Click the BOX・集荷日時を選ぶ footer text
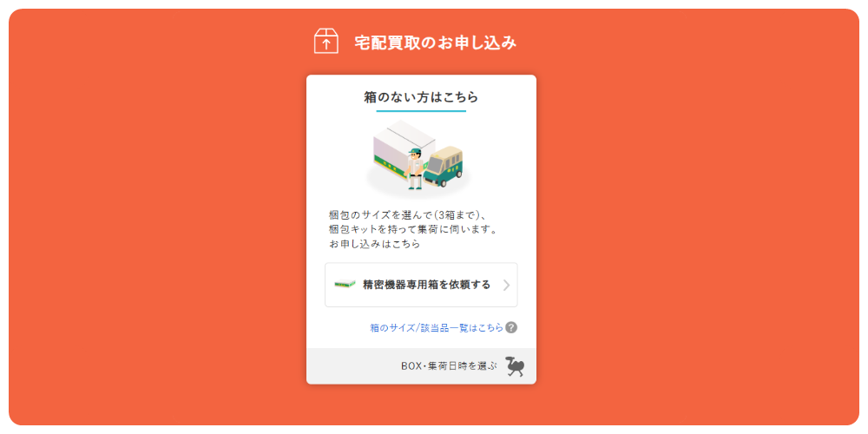Image resolution: width=868 pixels, height=434 pixels. [449, 366]
